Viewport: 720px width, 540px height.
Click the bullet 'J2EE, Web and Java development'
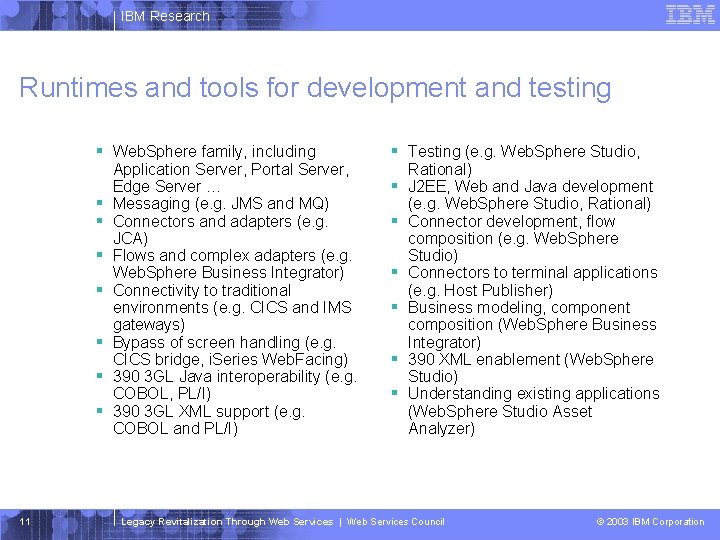click(x=530, y=195)
